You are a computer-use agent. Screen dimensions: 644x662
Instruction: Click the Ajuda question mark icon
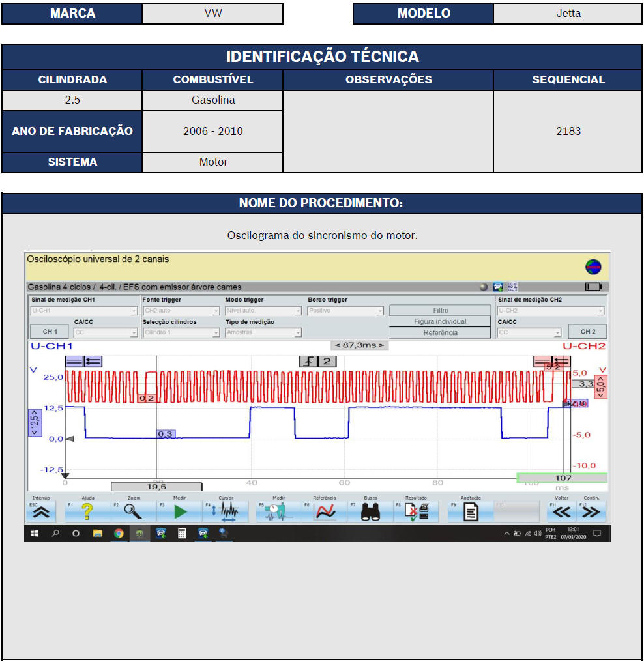(x=87, y=512)
